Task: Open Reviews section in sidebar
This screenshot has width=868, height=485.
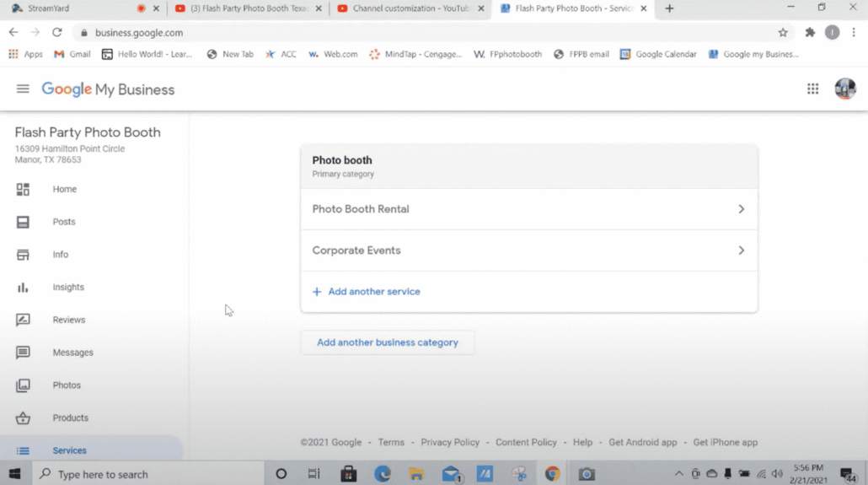Action: [68, 320]
